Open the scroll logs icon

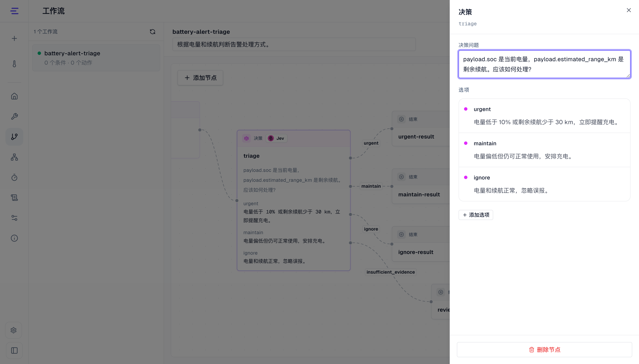[x=14, y=197]
